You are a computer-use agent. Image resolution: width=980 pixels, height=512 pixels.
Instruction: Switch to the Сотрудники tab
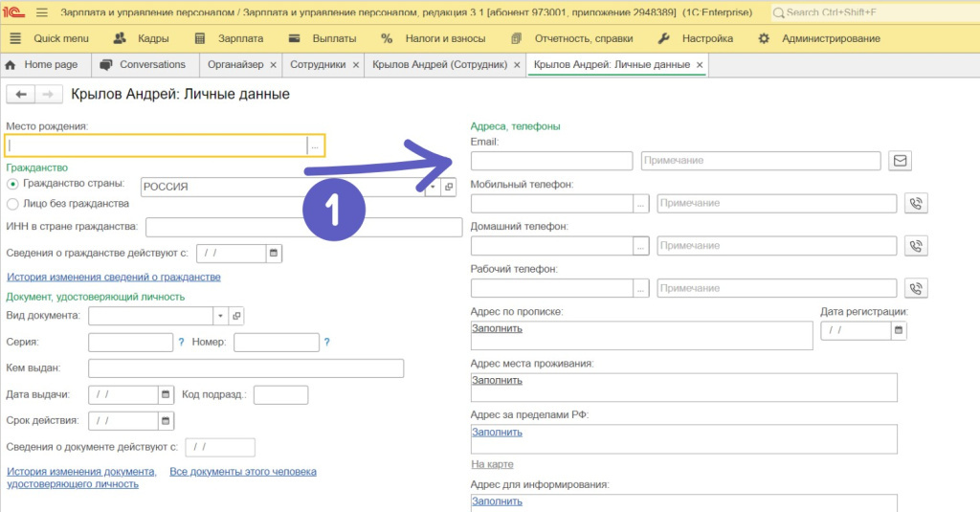tap(317, 64)
